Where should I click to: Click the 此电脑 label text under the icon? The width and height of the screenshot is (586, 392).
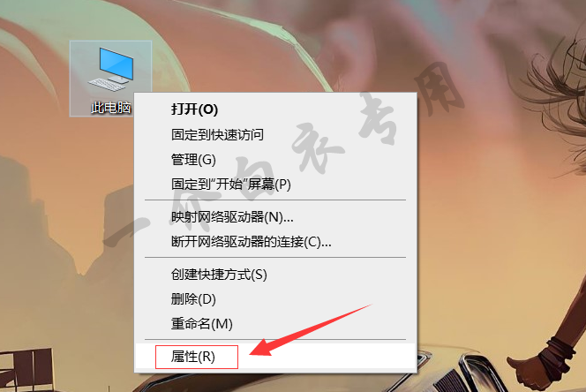click(x=110, y=108)
